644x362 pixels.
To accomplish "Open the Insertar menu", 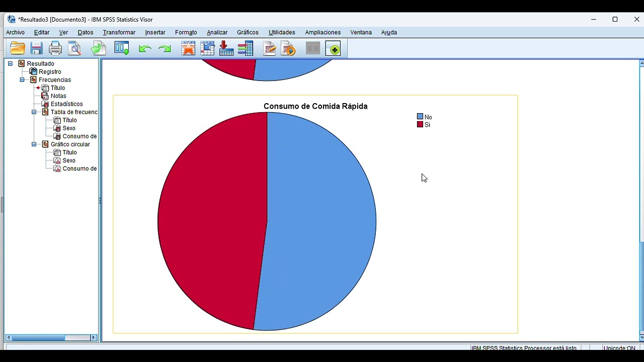I will click(x=155, y=32).
